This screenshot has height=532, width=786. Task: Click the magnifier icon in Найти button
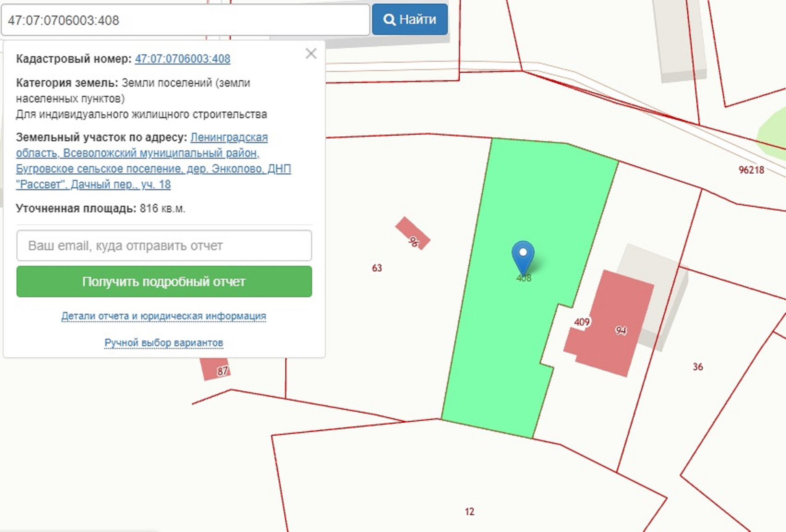tap(389, 20)
